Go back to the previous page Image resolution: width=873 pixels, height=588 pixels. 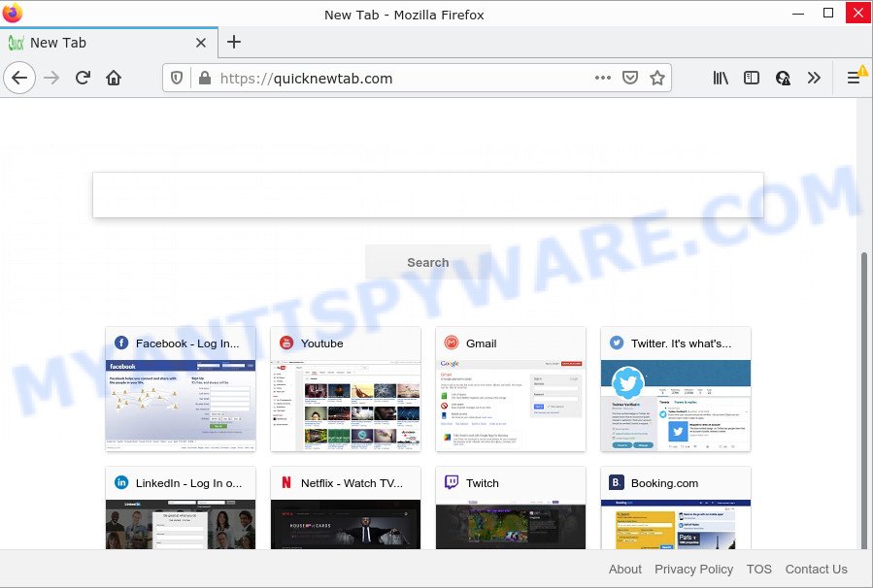click(x=19, y=78)
